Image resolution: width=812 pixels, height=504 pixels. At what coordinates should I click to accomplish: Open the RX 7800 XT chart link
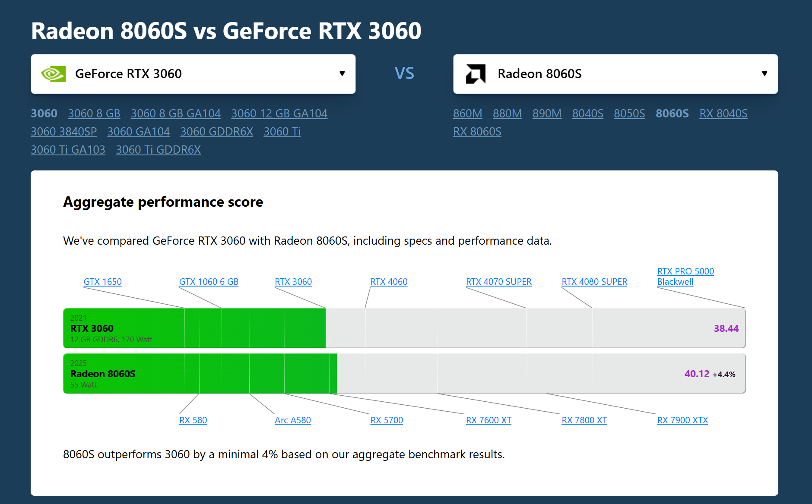[x=584, y=420]
